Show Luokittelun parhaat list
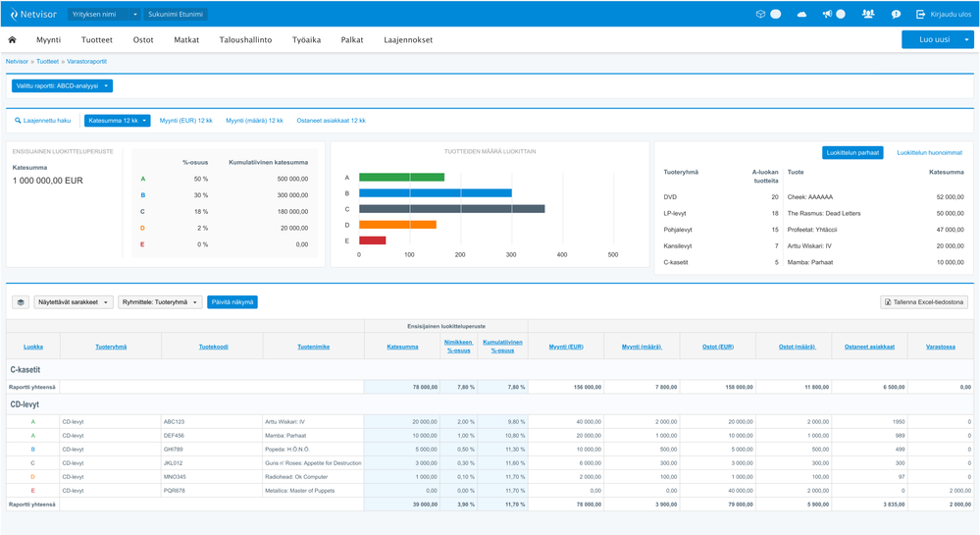Image resolution: width=980 pixels, height=535 pixels. pyautogui.click(x=851, y=153)
